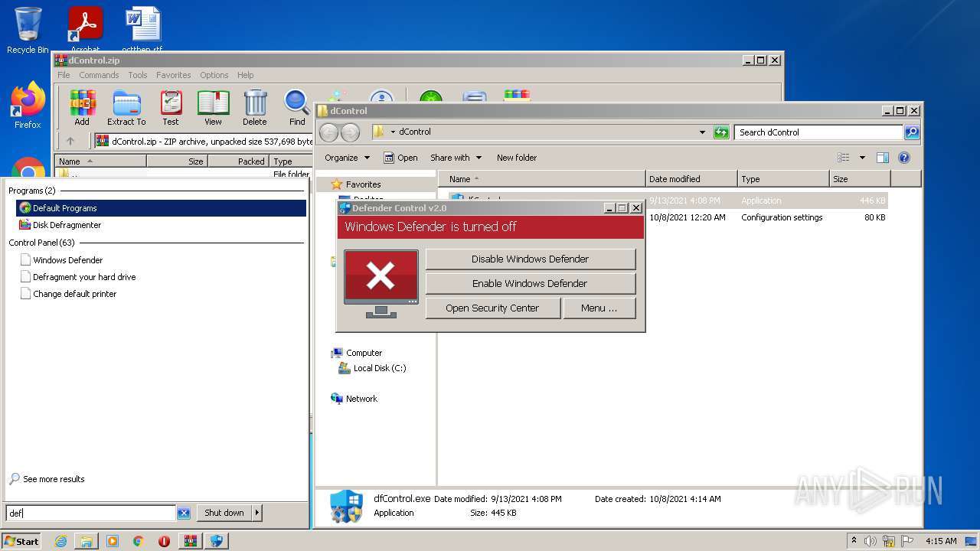The image size is (980, 551).
Task: Click the Start button
Action: pyautogui.click(x=21, y=541)
